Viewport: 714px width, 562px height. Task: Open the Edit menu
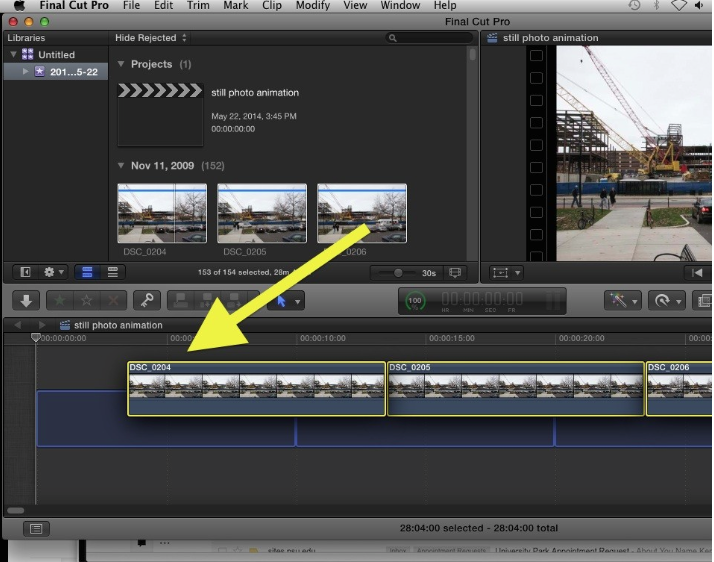(x=163, y=5)
